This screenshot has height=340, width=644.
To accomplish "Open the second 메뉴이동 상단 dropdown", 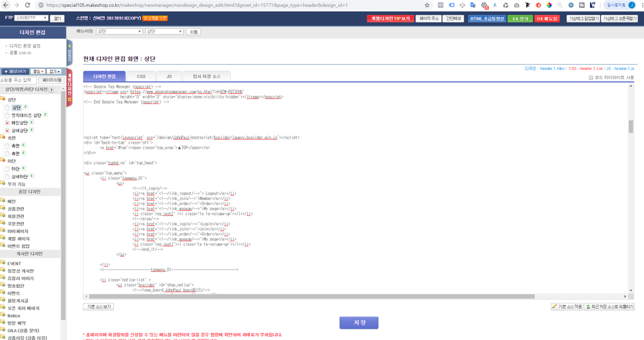I will click(x=164, y=31).
